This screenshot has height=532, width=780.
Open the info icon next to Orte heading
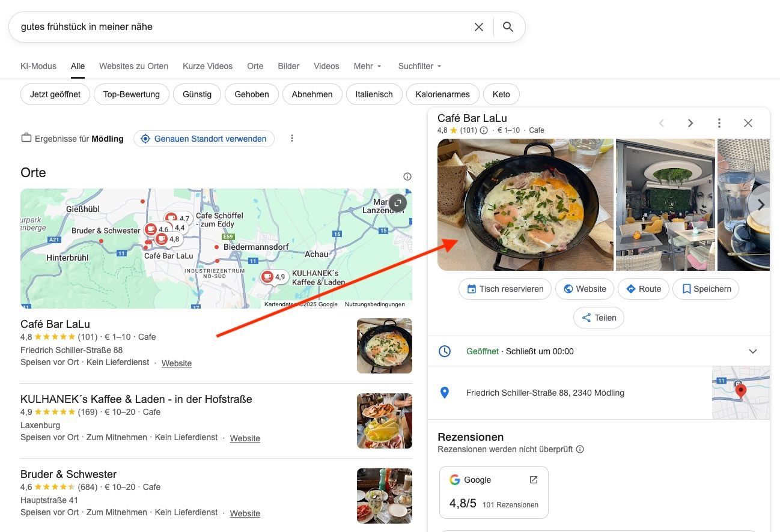pos(407,177)
